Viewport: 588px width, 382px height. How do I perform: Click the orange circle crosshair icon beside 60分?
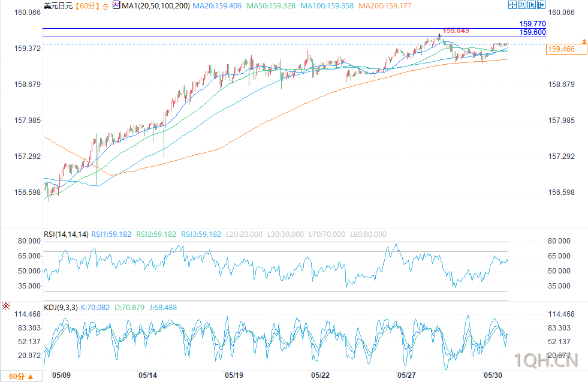105,7
